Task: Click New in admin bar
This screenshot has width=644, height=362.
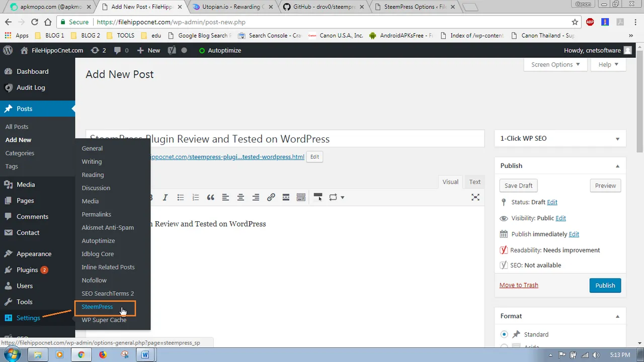Action: (148, 50)
